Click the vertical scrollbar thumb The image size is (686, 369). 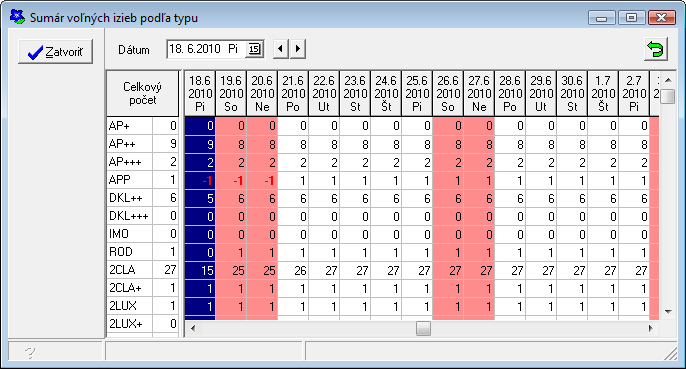point(668,96)
